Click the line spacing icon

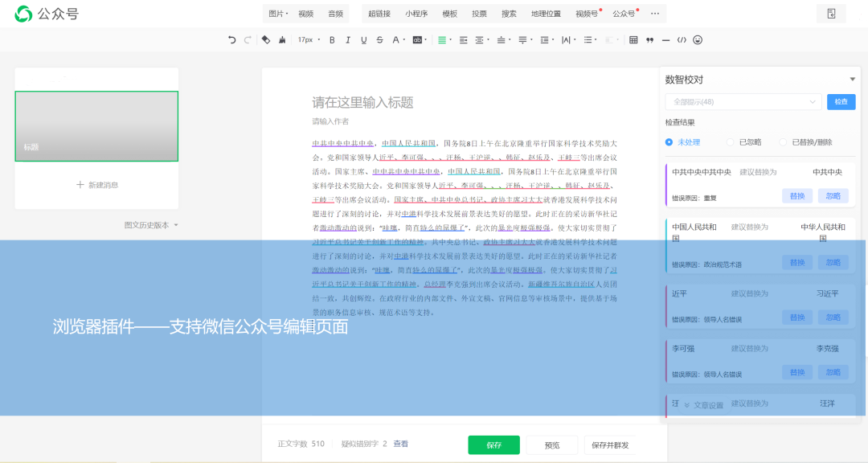click(544, 40)
